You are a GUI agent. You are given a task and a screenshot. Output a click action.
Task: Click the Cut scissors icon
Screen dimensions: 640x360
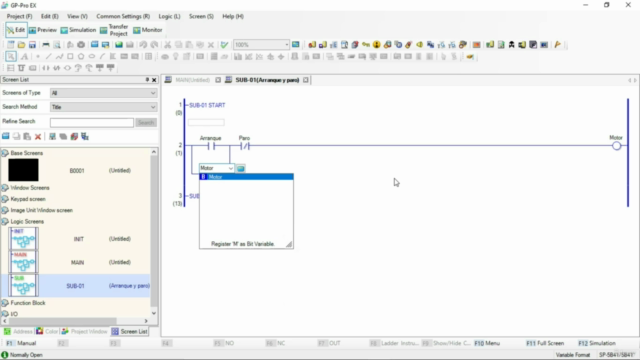(x=167, y=44)
